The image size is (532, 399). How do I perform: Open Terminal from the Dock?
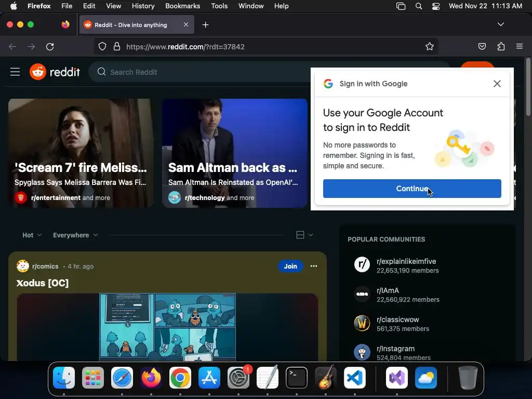click(297, 377)
